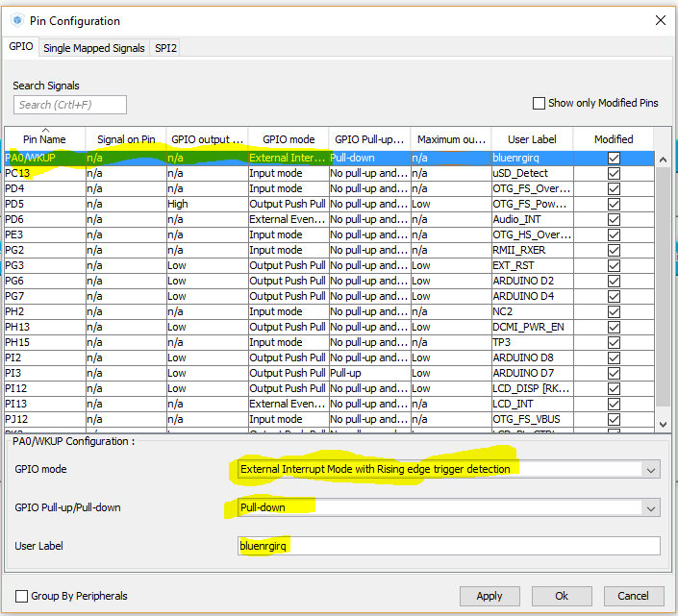The image size is (678, 616).
Task: Toggle Modified checkbox for PJ12 row
Action: (x=614, y=419)
